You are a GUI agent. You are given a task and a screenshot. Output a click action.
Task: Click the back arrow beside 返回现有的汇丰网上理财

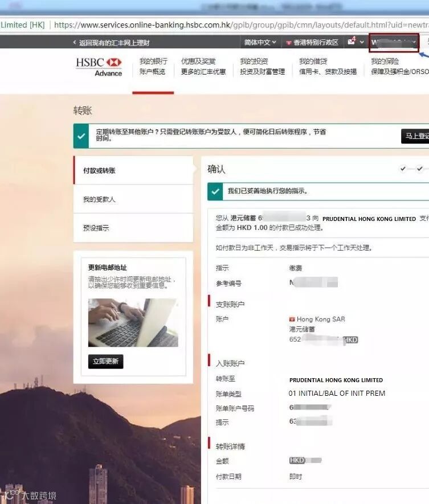coord(75,43)
